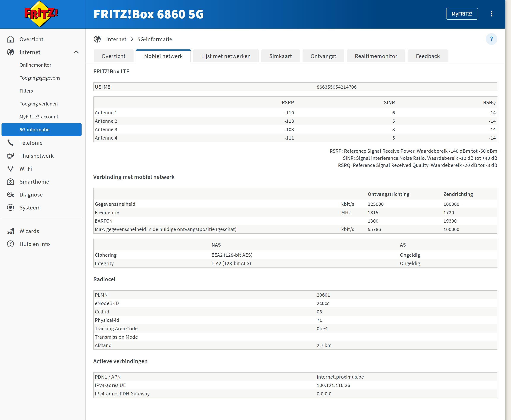Click the FRITZ! logo
This screenshot has width=511, height=420.
coord(41,14)
